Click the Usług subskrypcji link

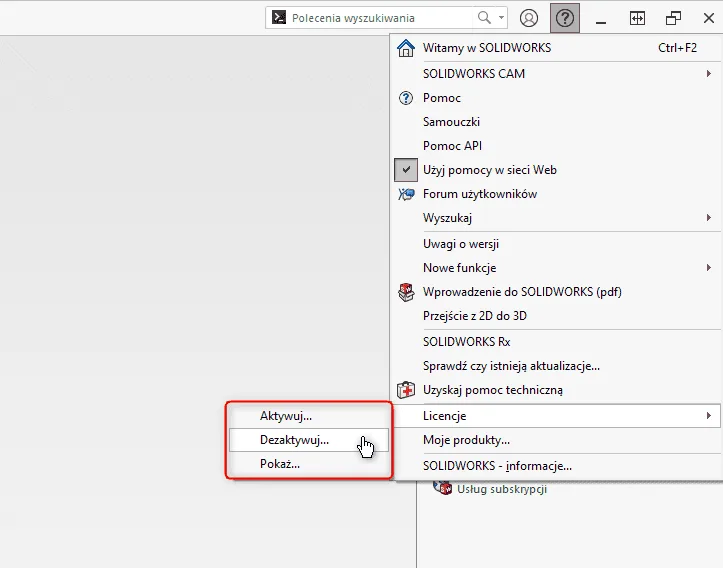click(x=502, y=489)
